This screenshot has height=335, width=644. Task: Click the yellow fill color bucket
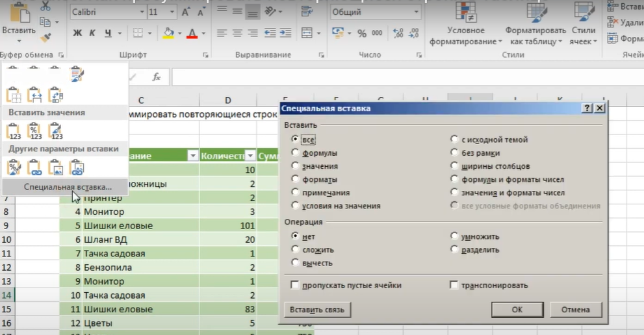[168, 33]
